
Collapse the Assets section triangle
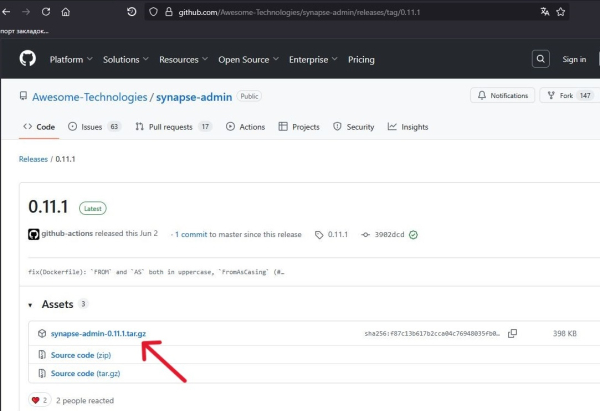30,305
